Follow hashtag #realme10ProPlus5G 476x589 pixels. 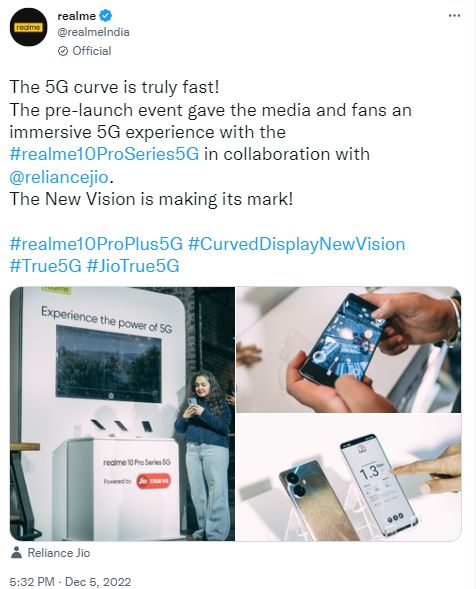[96, 244]
